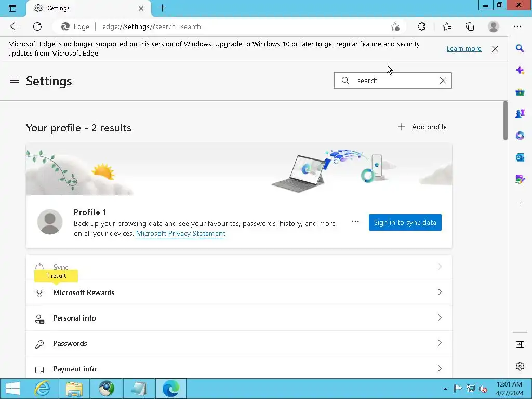Open Microsoft Rewards settings

coord(239,292)
